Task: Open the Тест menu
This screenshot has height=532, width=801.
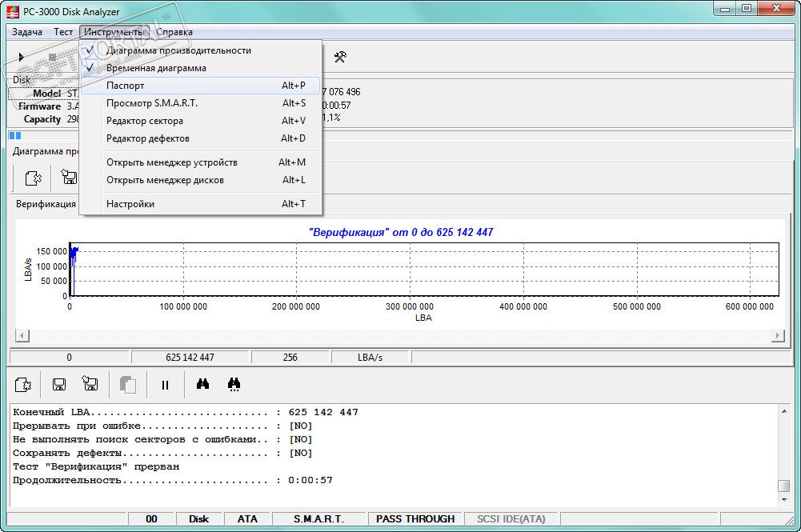Action: [63, 32]
